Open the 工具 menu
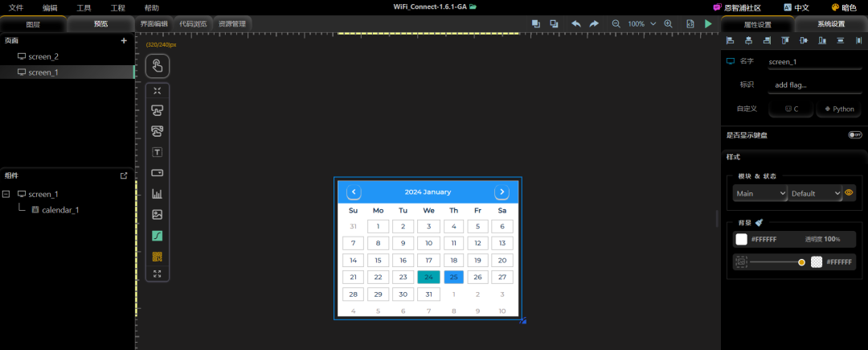Screen dimensions: 868x350 [x=84, y=8]
